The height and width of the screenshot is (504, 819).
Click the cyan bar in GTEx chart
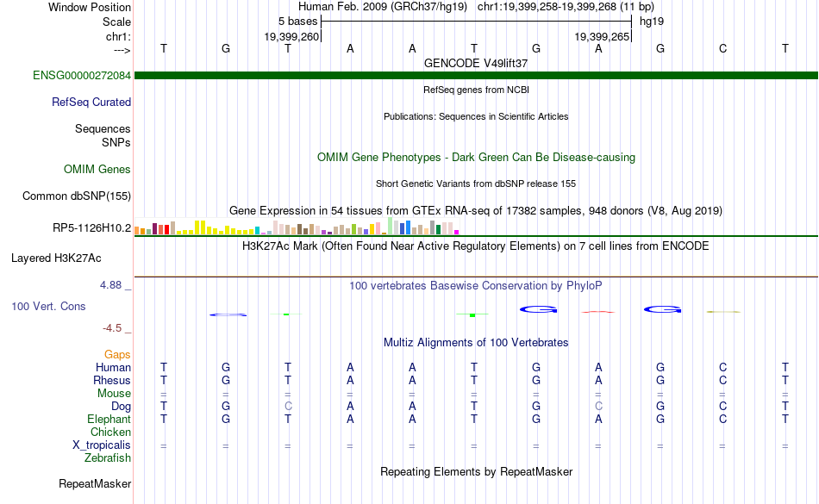pos(258,231)
